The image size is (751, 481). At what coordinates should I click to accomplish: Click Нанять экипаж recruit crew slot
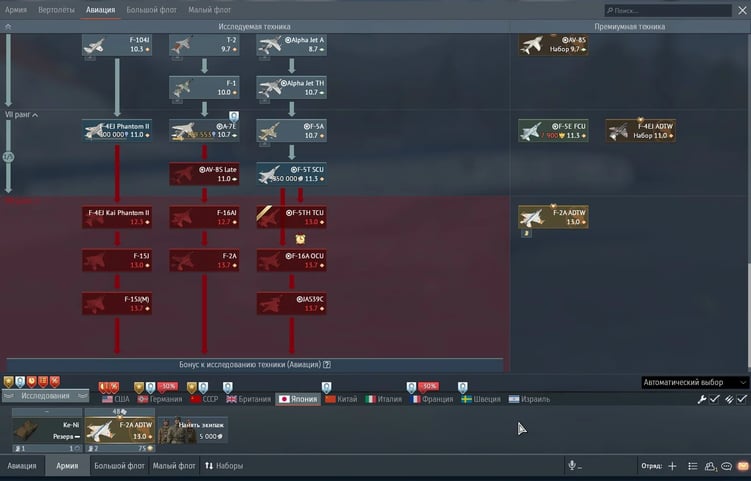[193, 430]
